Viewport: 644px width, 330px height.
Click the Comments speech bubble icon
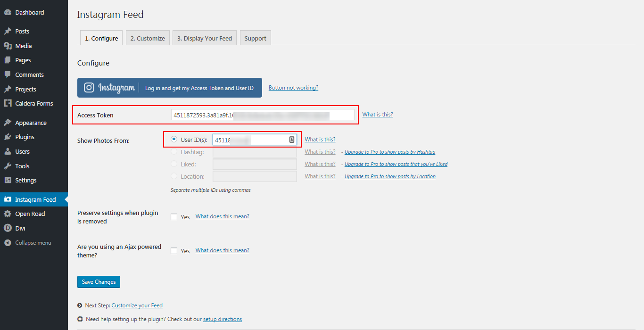tap(8, 75)
